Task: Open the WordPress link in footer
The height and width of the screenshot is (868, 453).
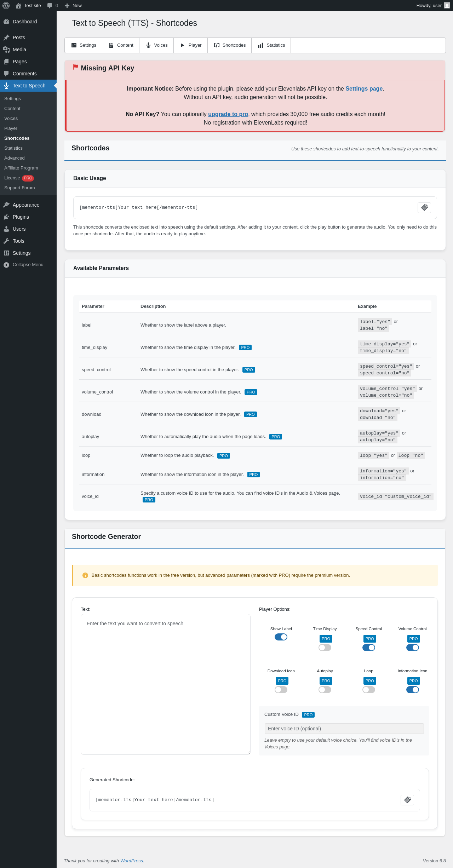Action: (132, 861)
